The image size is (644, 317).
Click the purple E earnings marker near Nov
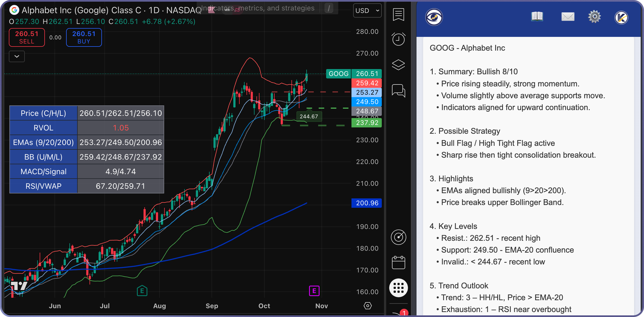[x=314, y=291]
